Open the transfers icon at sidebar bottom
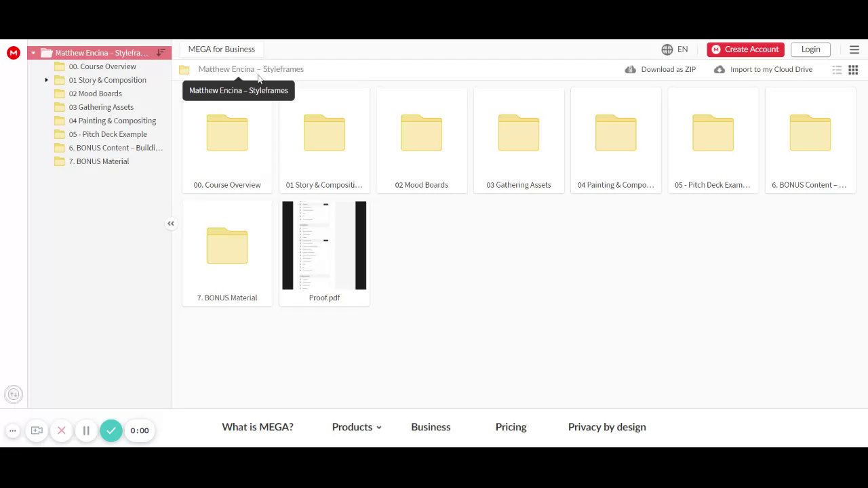The height and width of the screenshot is (488, 868). 13,394
